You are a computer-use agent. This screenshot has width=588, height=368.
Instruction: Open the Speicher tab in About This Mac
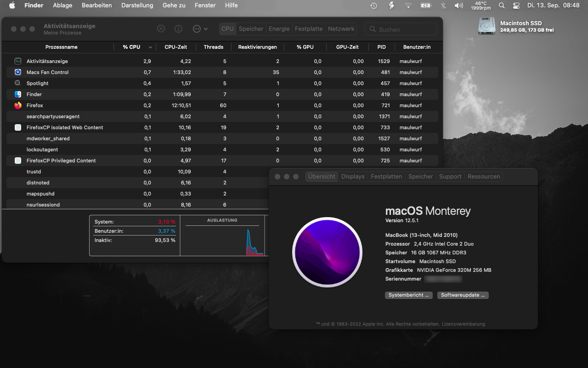421,177
